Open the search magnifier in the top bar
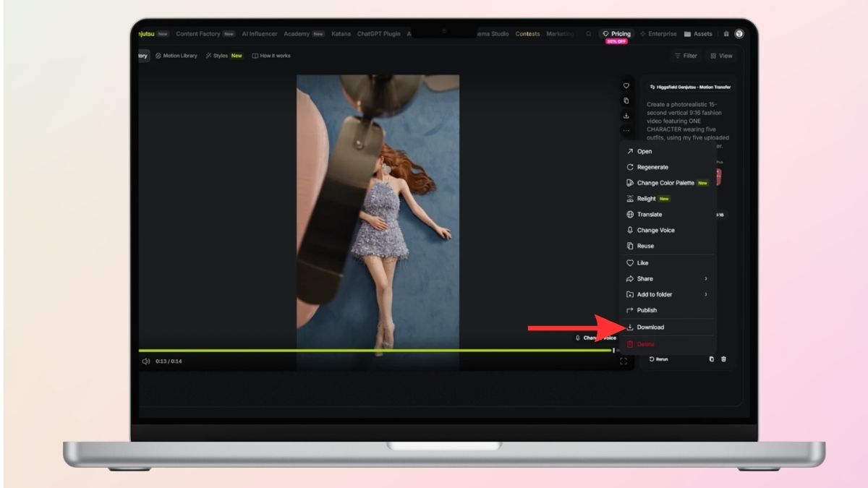The width and height of the screenshot is (868, 488). coord(589,34)
